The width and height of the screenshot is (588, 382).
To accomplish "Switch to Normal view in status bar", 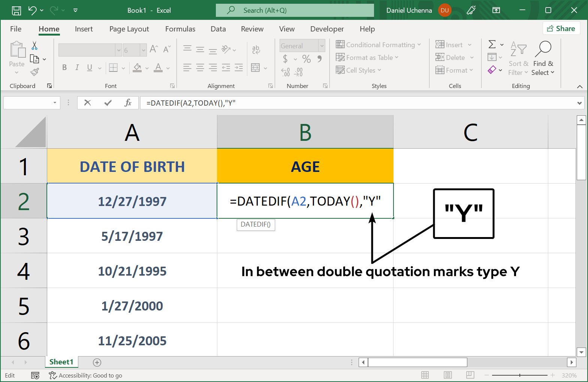I will (425, 375).
